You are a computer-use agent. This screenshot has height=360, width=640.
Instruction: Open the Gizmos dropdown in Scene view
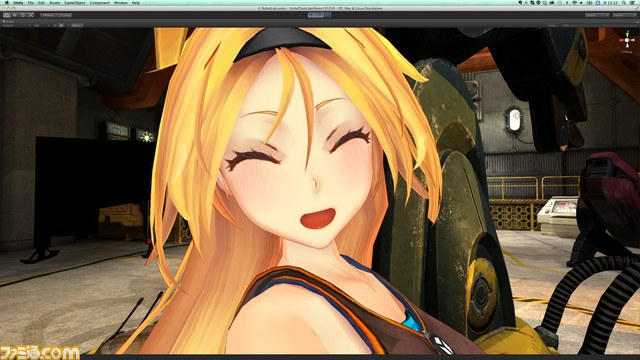[x=552, y=26]
